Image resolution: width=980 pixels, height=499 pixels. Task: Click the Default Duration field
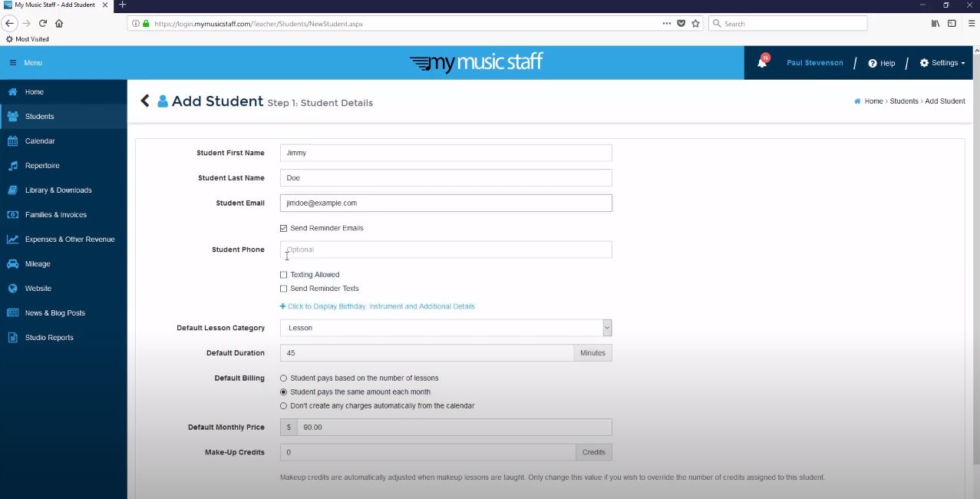click(427, 353)
